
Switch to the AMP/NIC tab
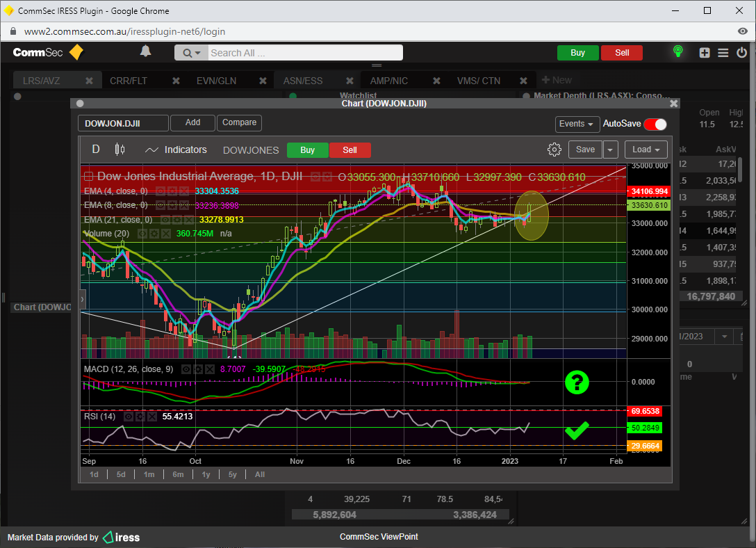[388, 81]
